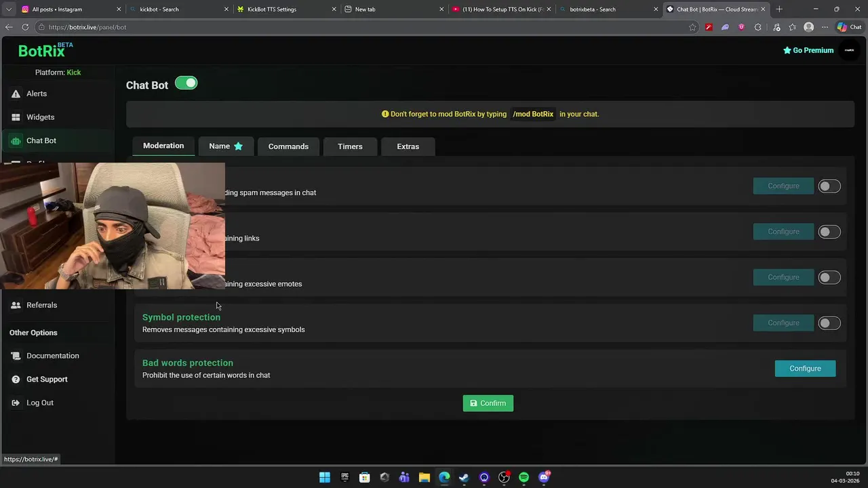Viewport: 868px width, 488px height.
Task: Click Configure for links protection
Action: click(783, 232)
